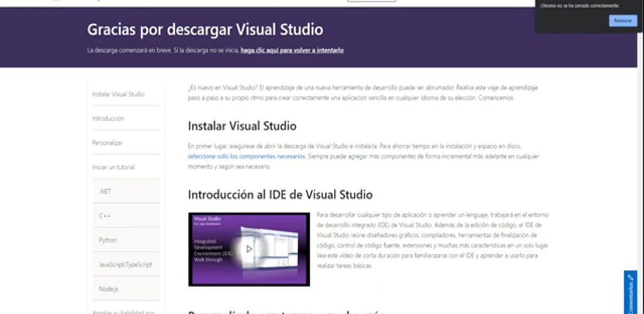This screenshot has height=314, width=644.
Task: Click 'Chrome no se ha cerrado correctamente' message
Action: [580, 6]
